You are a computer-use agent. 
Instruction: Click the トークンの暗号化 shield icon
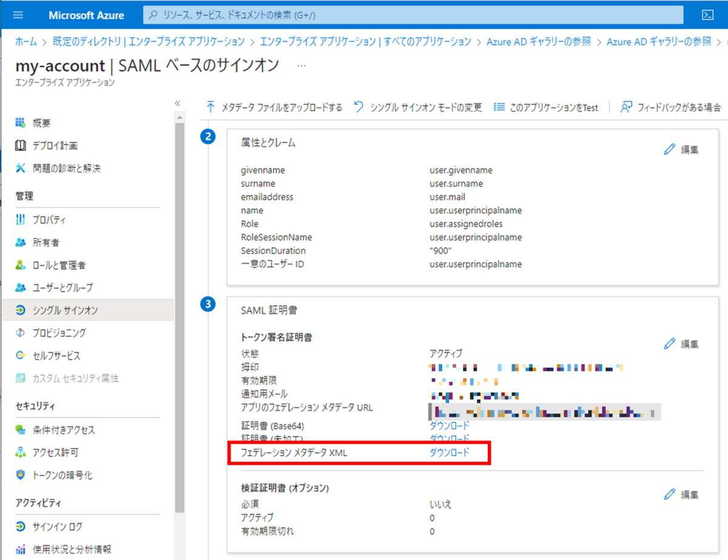[21, 475]
